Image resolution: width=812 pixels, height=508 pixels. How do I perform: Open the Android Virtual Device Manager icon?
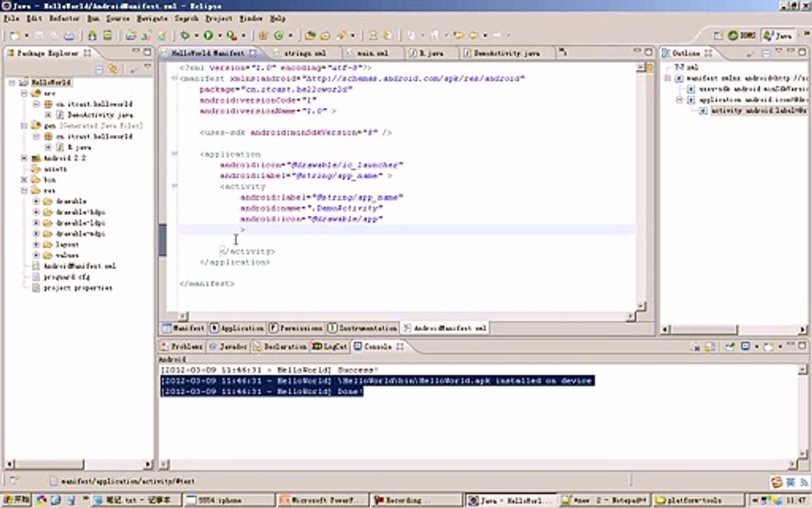click(x=107, y=36)
